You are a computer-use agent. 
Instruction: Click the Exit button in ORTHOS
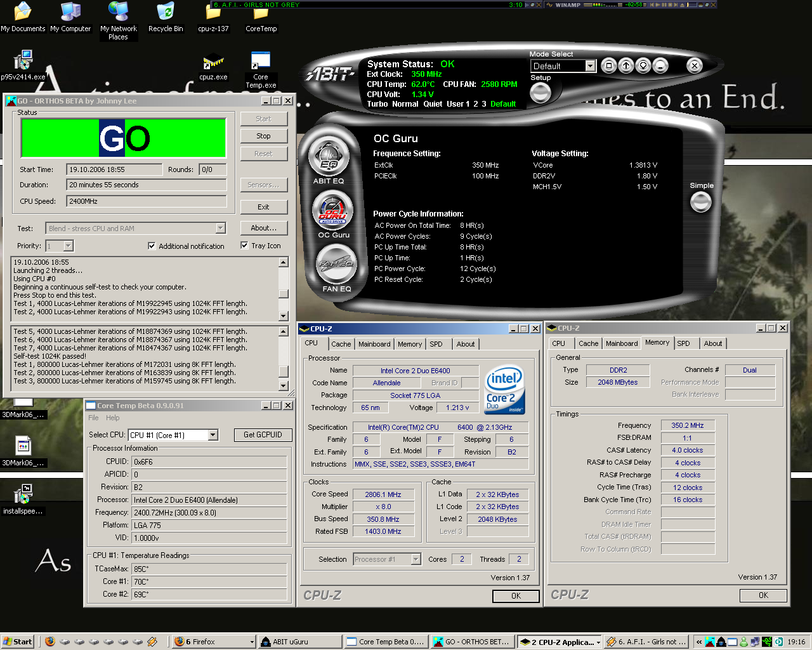(263, 207)
